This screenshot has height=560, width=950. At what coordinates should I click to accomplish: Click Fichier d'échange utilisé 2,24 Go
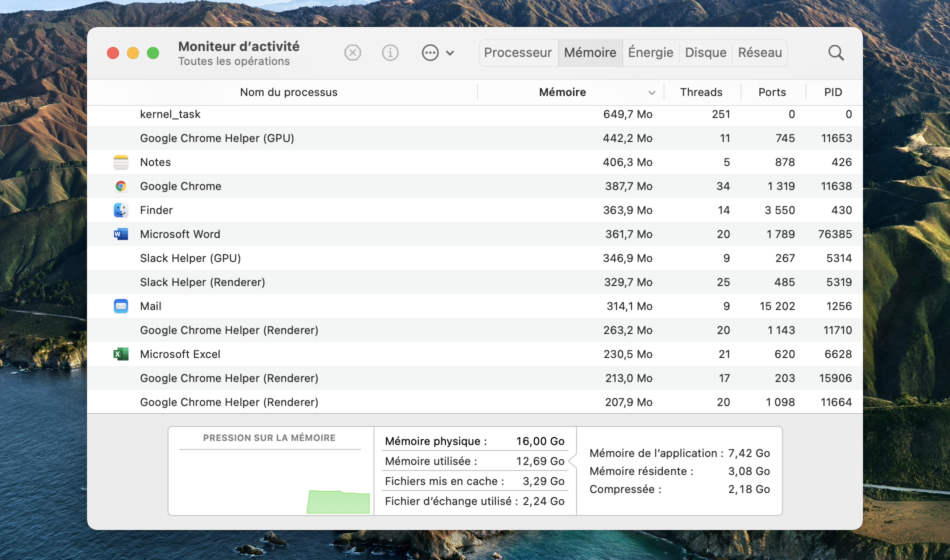pos(474,501)
